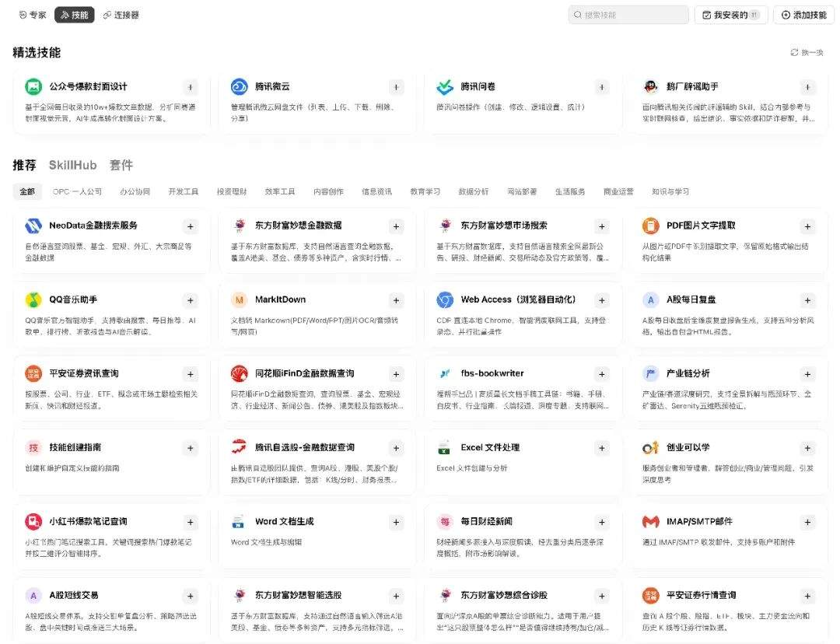Filter by 全部 category
The height and width of the screenshot is (644, 840).
[x=27, y=191]
